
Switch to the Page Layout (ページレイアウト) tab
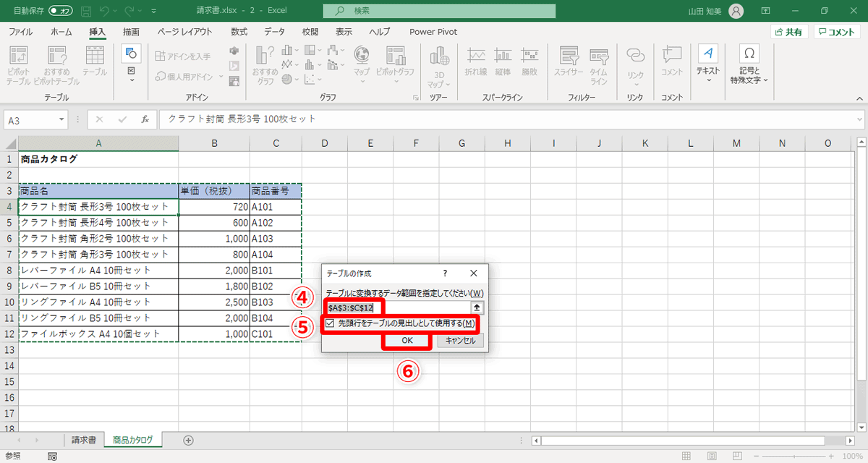click(x=185, y=32)
